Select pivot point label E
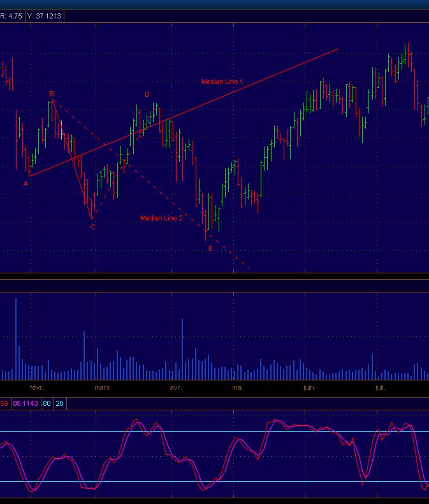Screen dimensions: 429x504 tap(210, 248)
